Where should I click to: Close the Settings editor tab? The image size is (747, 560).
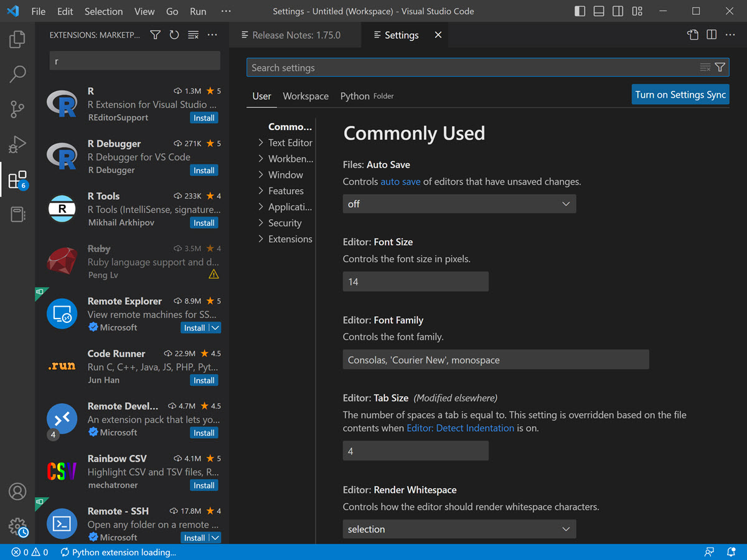click(438, 35)
